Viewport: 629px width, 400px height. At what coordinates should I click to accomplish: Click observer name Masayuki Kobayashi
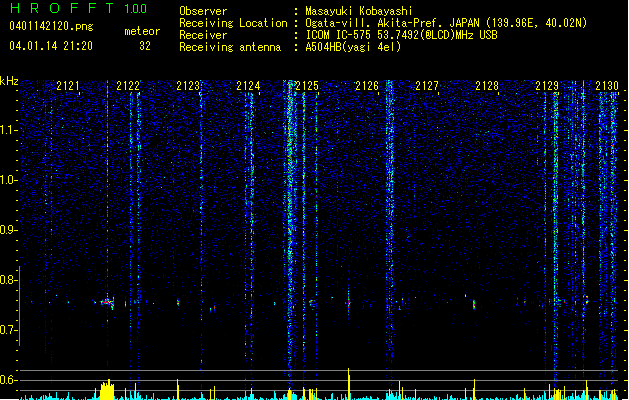pos(359,11)
